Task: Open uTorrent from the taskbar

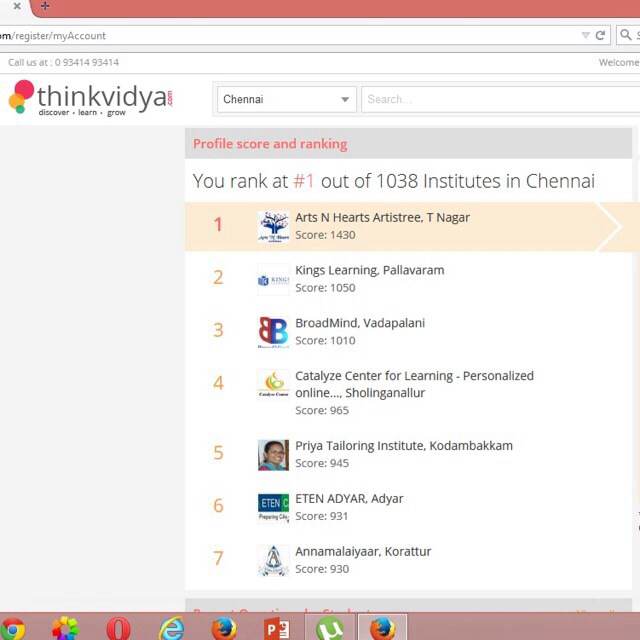Action: pyautogui.click(x=330, y=629)
